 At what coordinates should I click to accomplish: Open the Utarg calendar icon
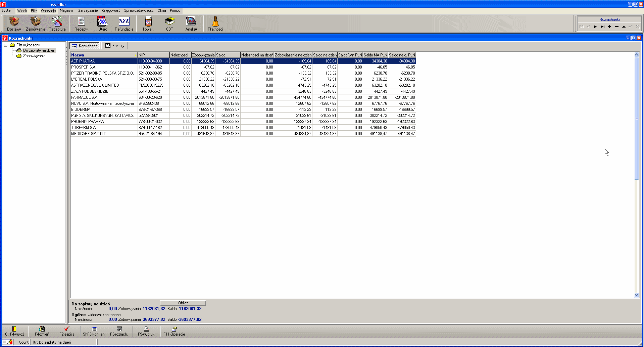point(103,24)
